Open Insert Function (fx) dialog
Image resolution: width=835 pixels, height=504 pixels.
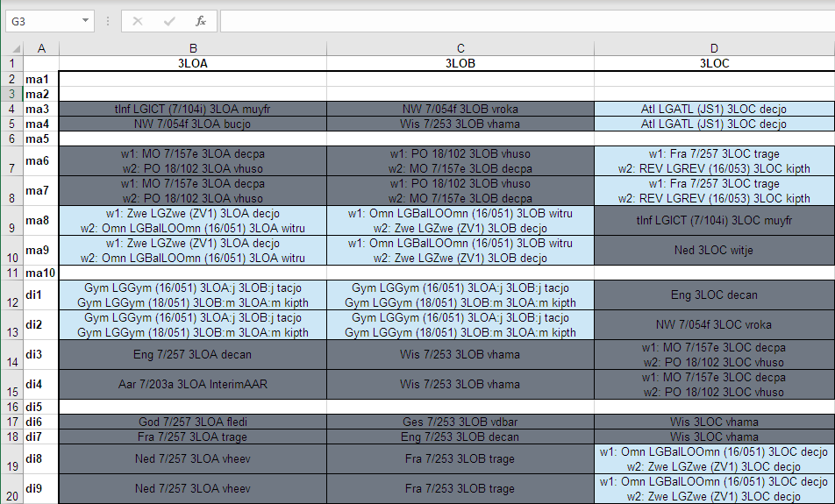(201, 21)
